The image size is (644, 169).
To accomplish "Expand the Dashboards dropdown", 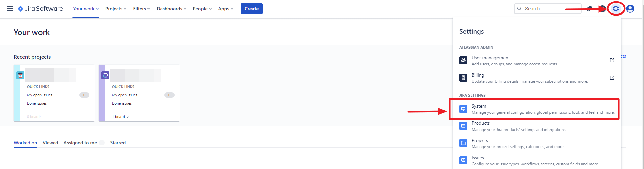I will point(171,9).
